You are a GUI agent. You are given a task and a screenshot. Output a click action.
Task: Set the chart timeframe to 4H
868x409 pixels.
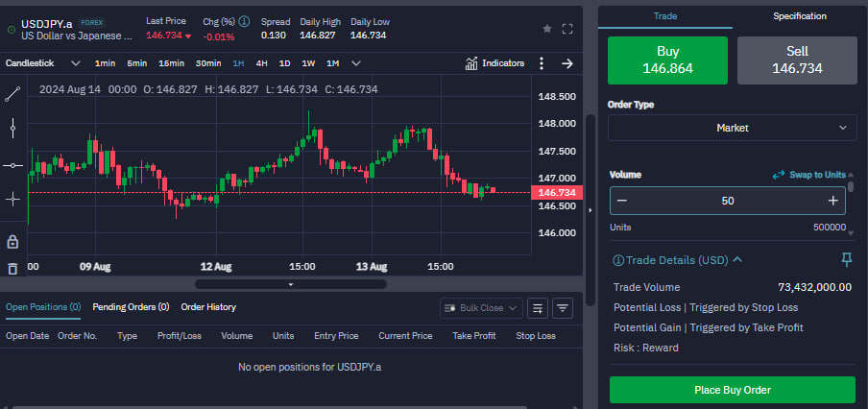[261, 63]
